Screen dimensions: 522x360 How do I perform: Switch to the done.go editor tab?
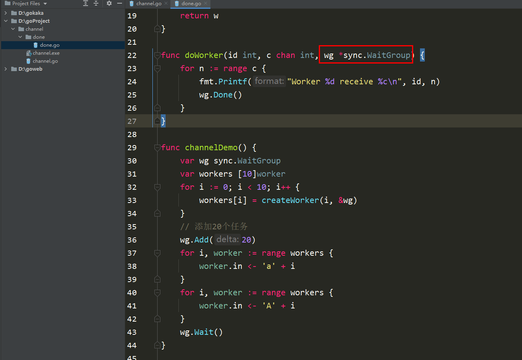coord(191,4)
